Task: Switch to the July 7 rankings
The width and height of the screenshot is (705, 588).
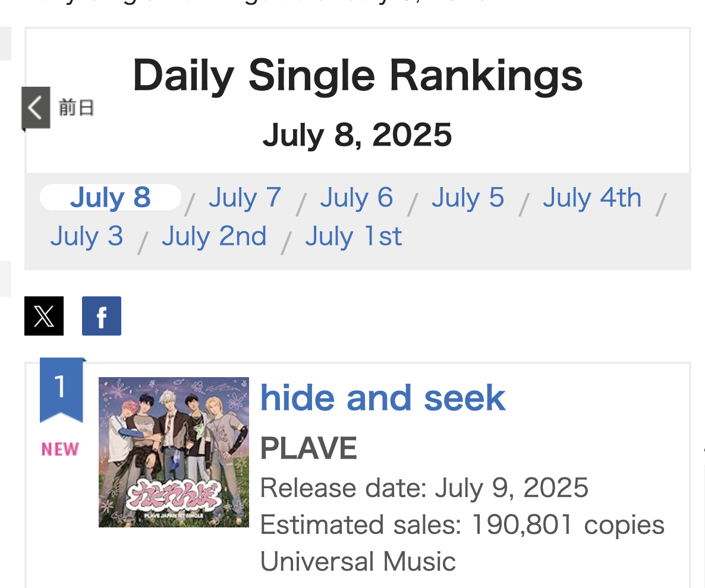Action: click(x=245, y=198)
